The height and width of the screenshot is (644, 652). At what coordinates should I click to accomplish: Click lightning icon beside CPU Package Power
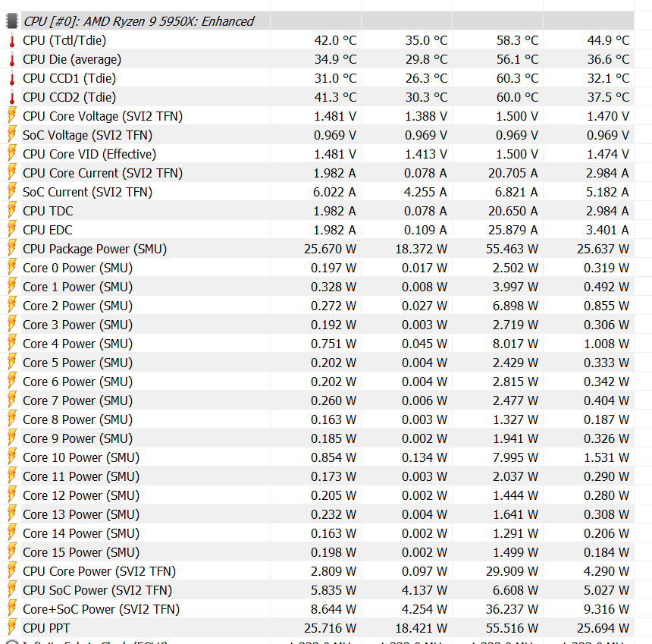click(12, 249)
